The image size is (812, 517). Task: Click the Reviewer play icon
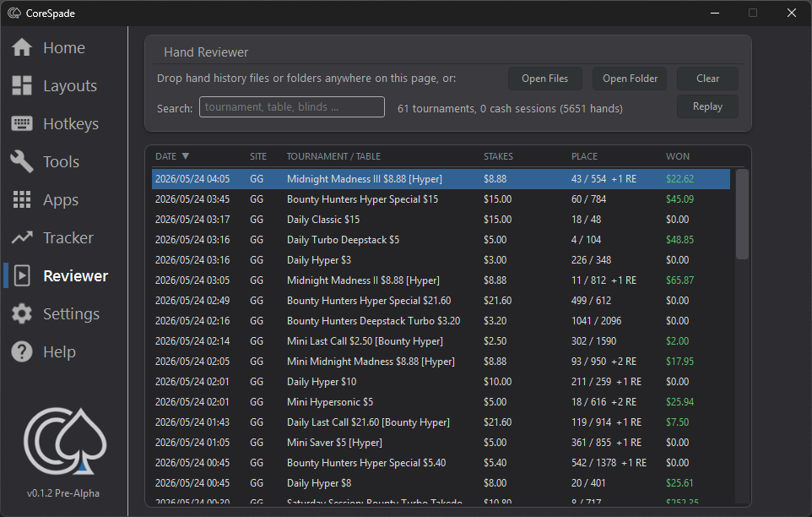(x=22, y=275)
